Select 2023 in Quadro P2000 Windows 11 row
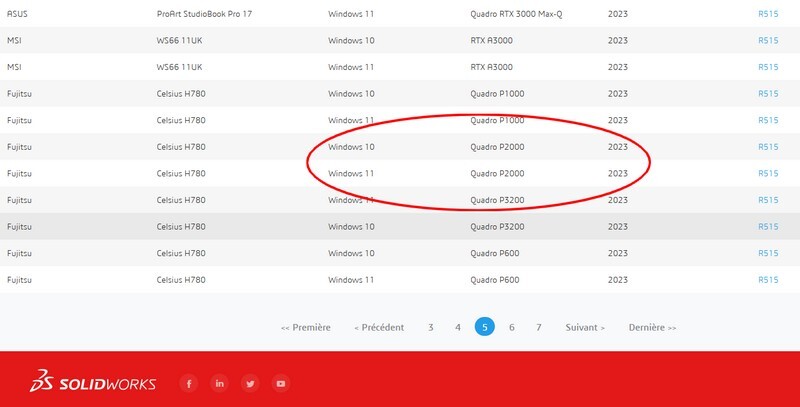The height and width of the screenshot is (407, 800). [x=617, y=173]
